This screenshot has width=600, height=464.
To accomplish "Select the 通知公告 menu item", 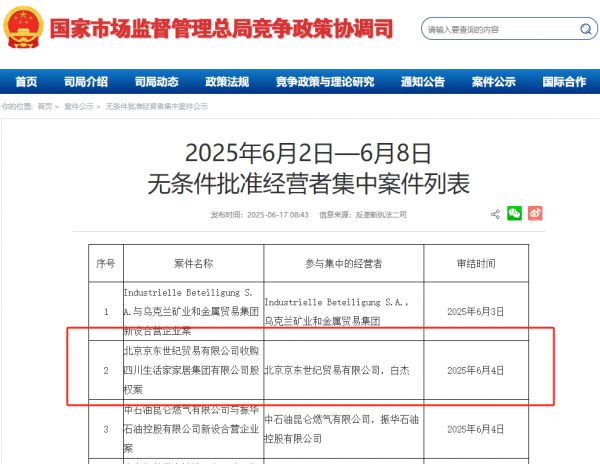I will 423,82.
